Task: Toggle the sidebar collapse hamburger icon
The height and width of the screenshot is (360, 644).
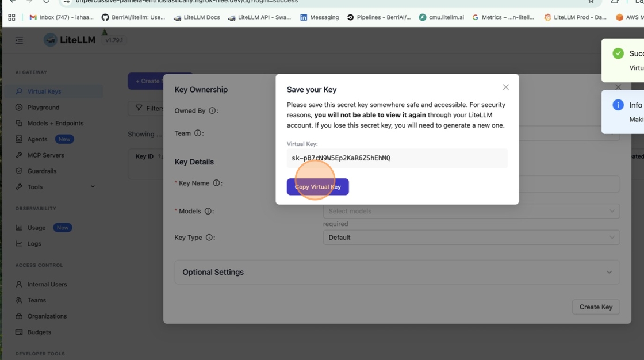Action: [20, 40]
